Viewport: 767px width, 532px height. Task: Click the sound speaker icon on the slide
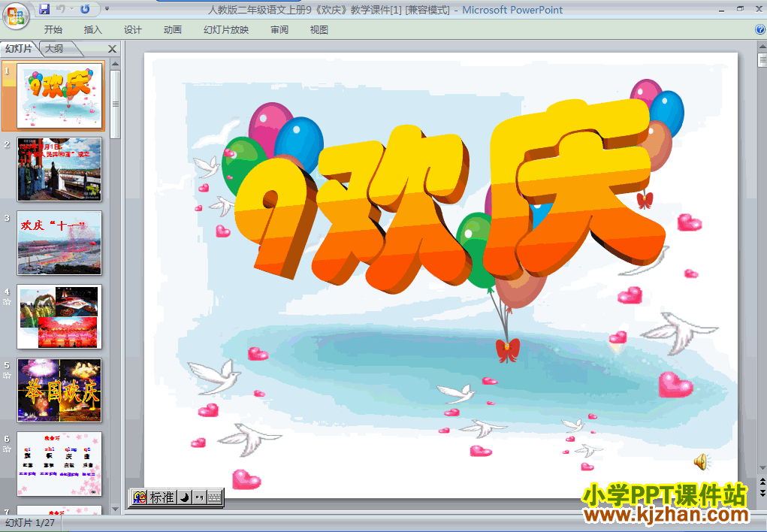pos(702,461)
